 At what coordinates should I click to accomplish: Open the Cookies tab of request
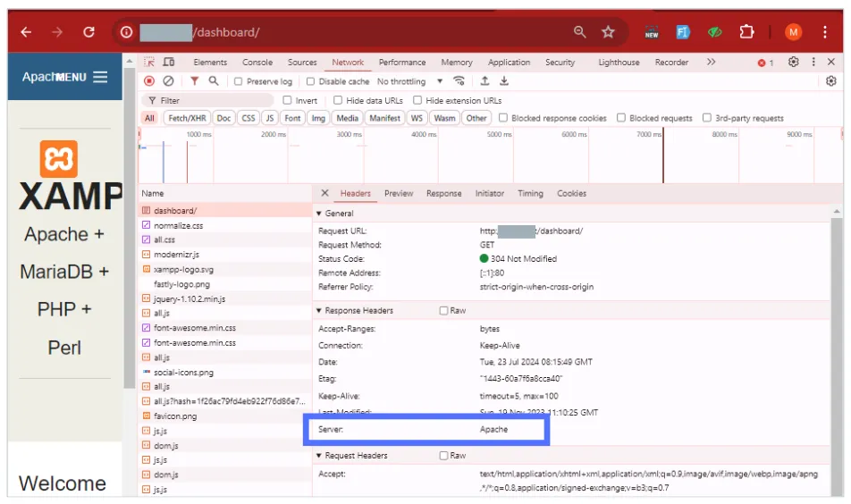571,194
